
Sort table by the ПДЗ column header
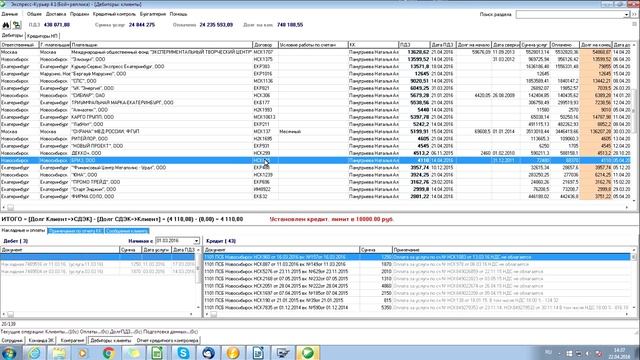click(414, 44)
